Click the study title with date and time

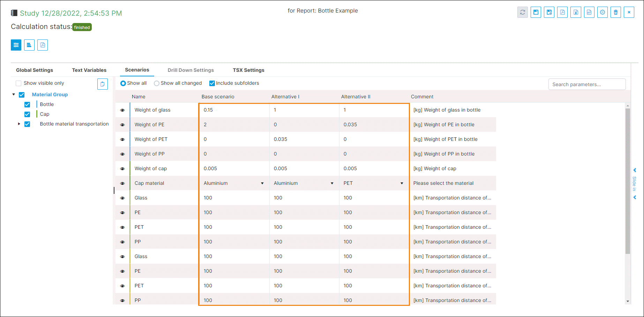pyautogui.click(x=71, y=13)
